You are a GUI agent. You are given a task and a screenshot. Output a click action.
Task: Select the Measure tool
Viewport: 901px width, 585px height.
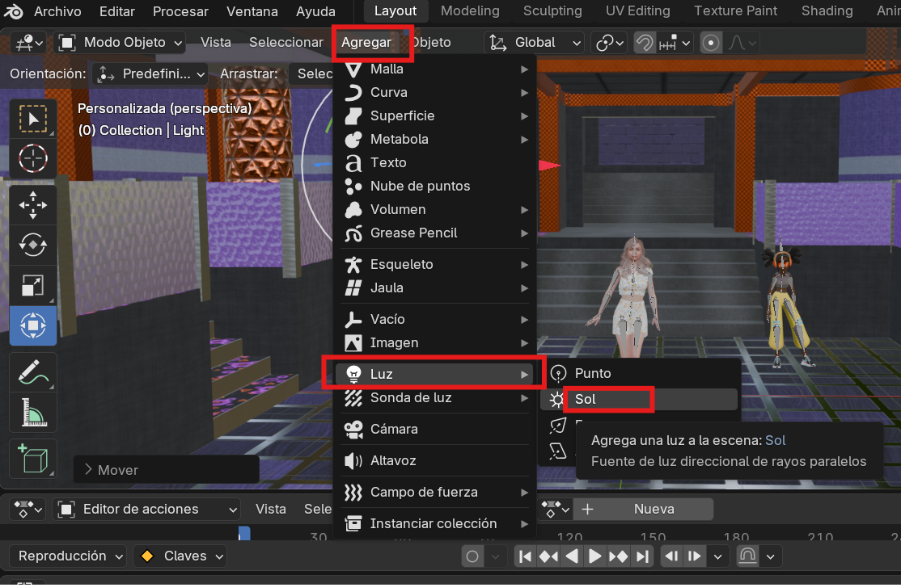click(33, 412)
